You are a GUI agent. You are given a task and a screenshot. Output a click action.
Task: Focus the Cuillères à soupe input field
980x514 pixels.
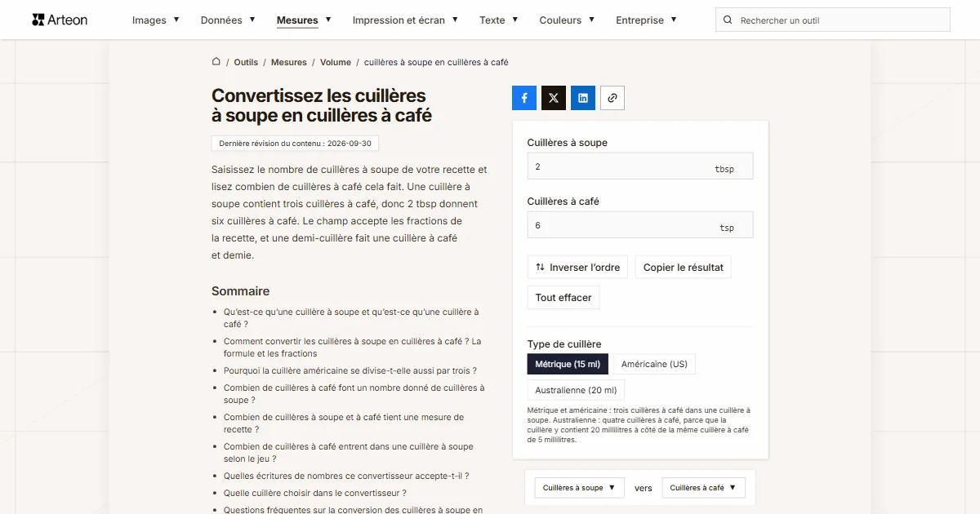tap(640, 166)
